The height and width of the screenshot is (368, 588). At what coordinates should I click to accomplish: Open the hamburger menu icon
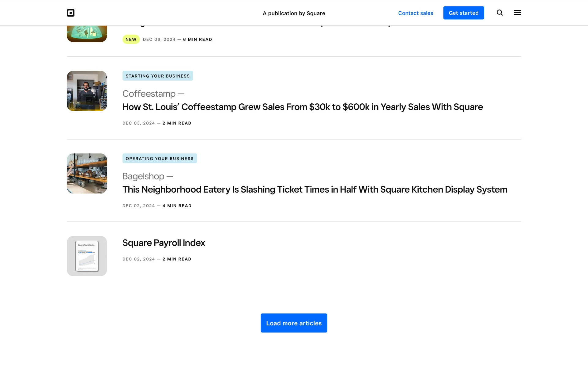[x=517, y=13]
